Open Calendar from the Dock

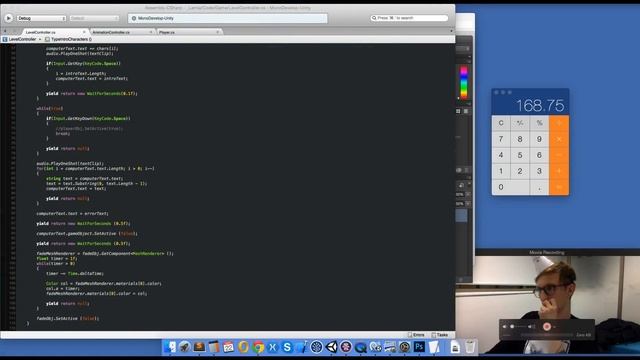click(229, 347)
